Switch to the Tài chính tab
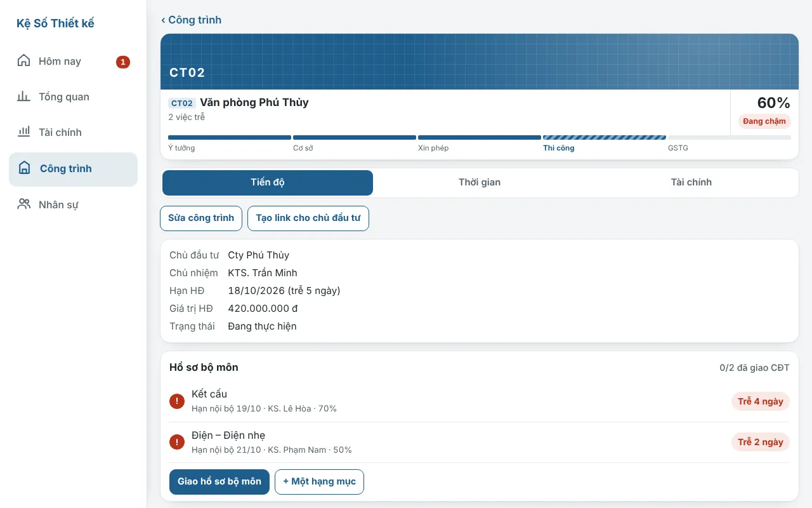The height and width of the screenshot is (508, 812). tap(691, 183)
